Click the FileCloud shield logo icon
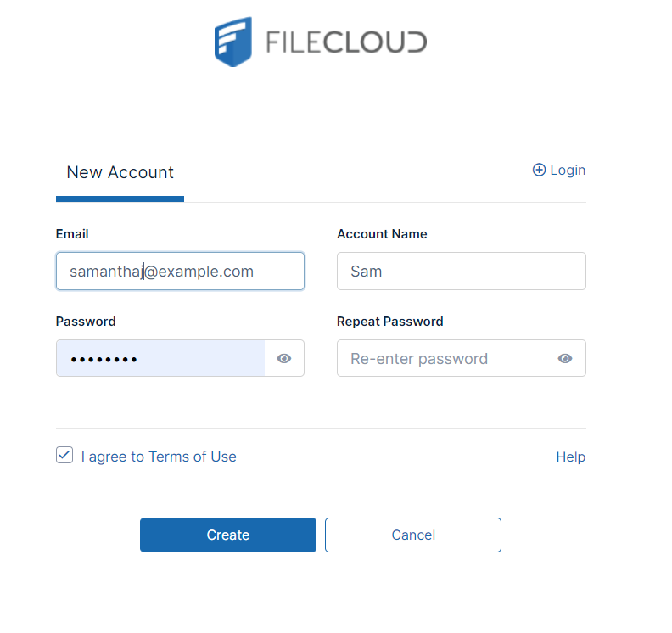The height and width of the screenshot is (633, 672). click(x=233, y=42)
